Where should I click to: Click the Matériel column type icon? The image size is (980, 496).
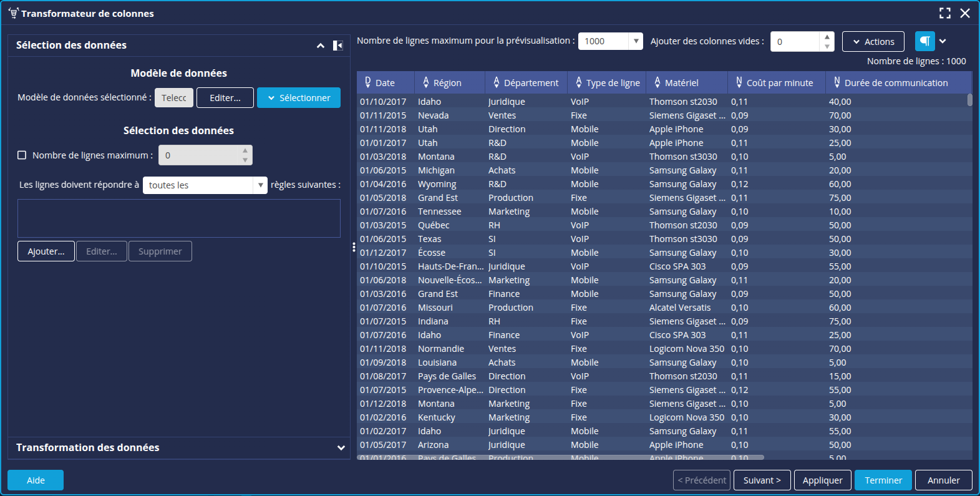click(657, 82)
